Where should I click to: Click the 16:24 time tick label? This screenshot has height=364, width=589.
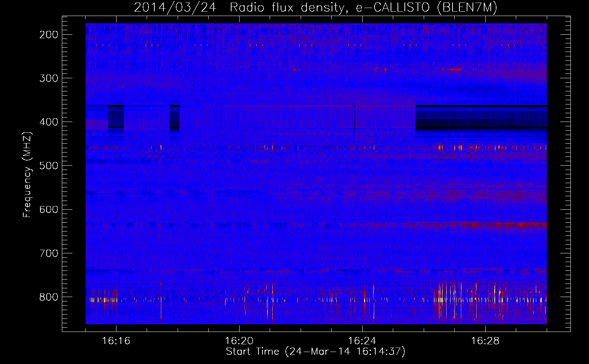coord(362,341)
